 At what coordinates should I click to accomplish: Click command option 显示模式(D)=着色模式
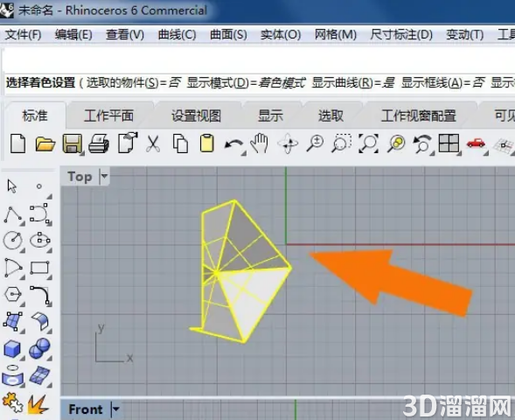pos(246,82)
